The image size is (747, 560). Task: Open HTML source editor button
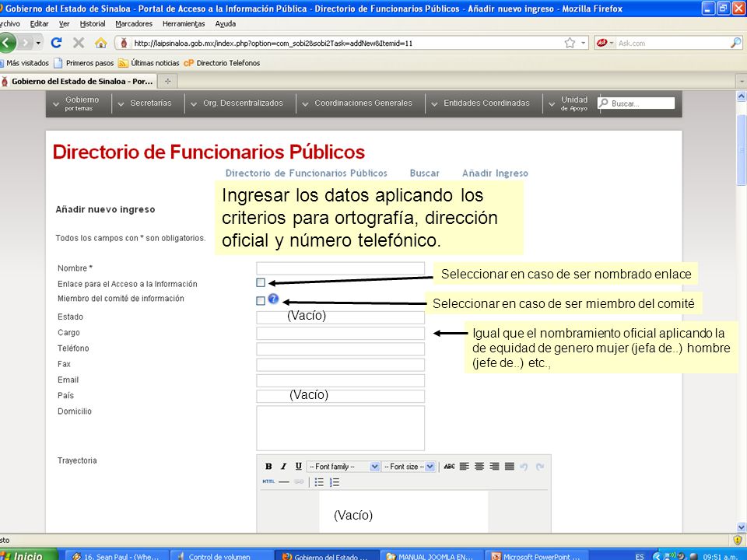pyautogui.click(x=268, y=482)
